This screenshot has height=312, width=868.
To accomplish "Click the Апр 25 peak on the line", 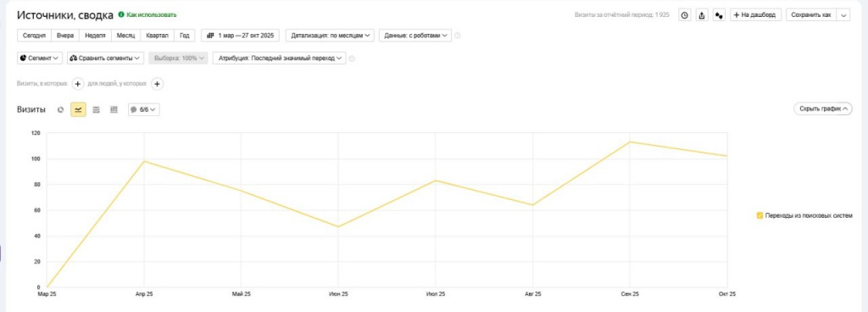I will point(144,161).
